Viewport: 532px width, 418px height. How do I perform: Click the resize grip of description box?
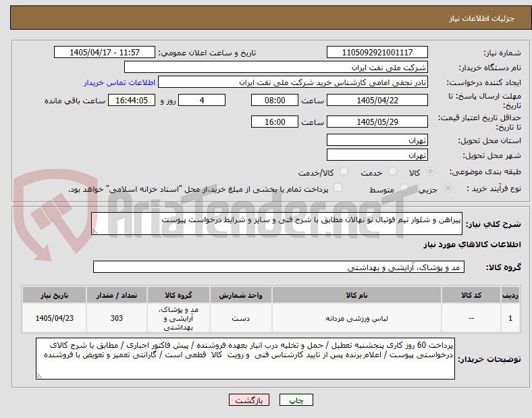pos(95,232)
